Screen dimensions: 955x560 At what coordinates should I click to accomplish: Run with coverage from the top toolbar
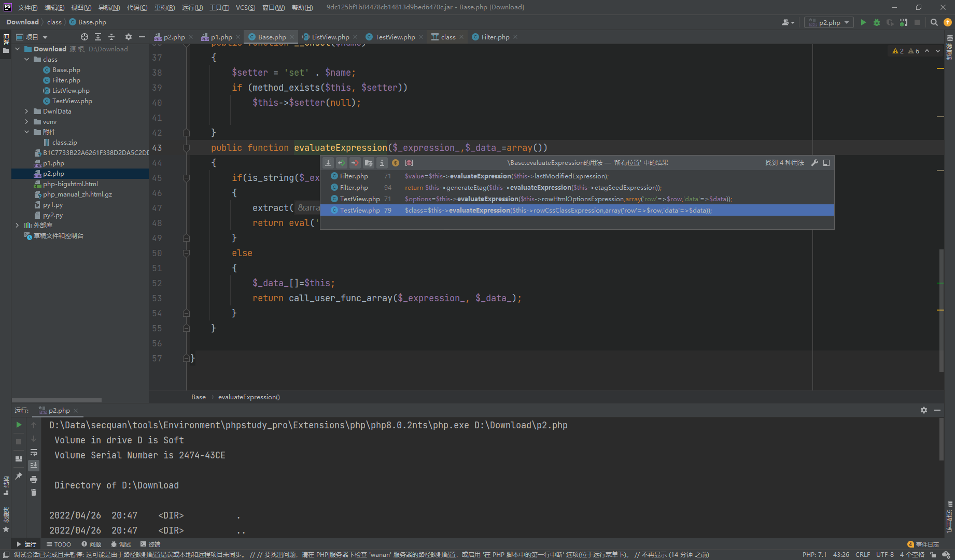coord(890,22)
